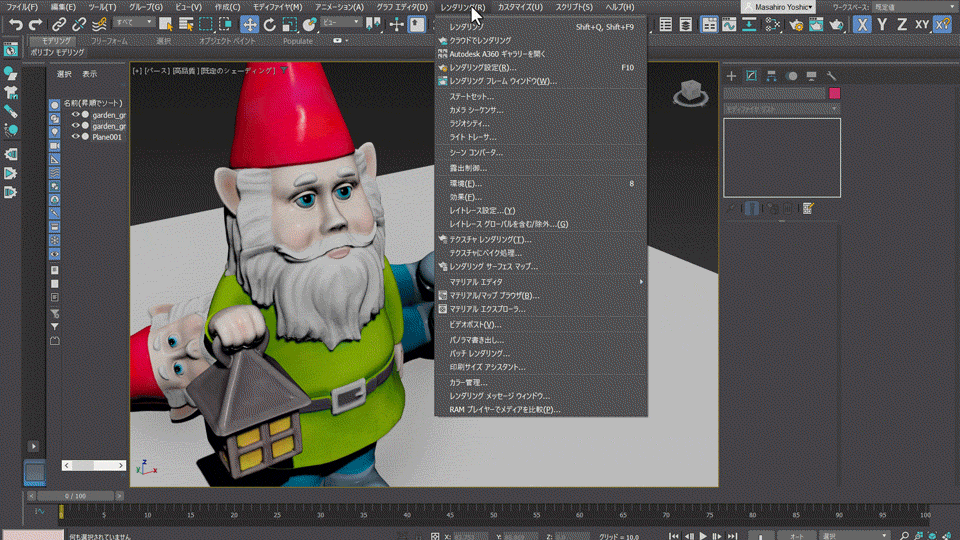Open Render Setup teapot-gear icon

(796, 24)
